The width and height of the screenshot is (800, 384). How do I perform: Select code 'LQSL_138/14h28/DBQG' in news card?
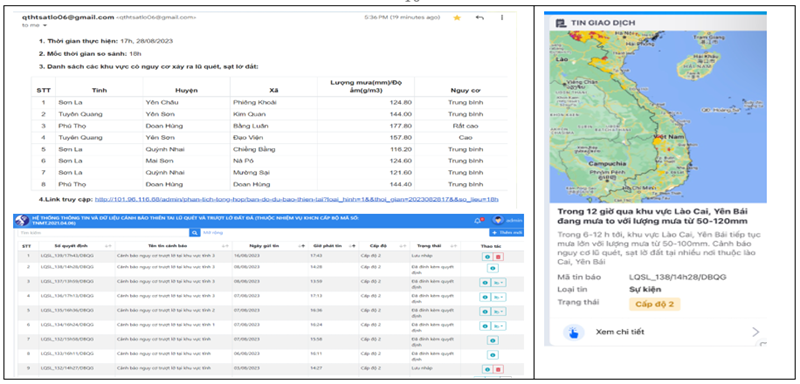point(677,277)
